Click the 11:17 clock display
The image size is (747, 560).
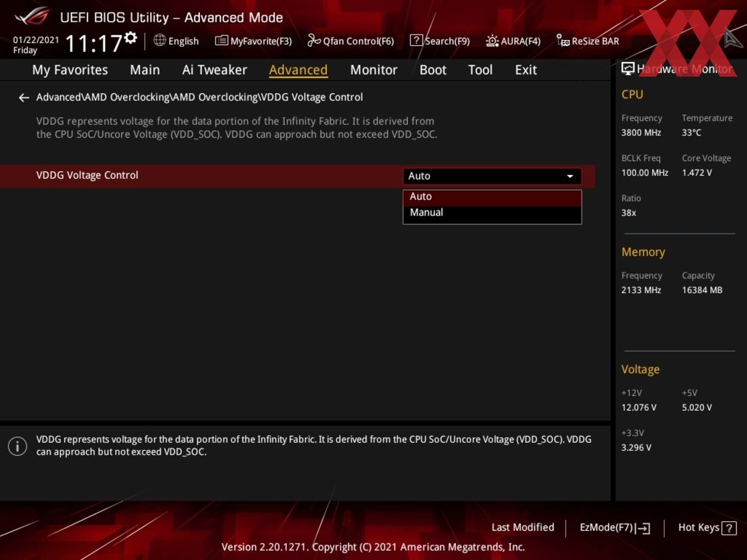coord(93,43)
